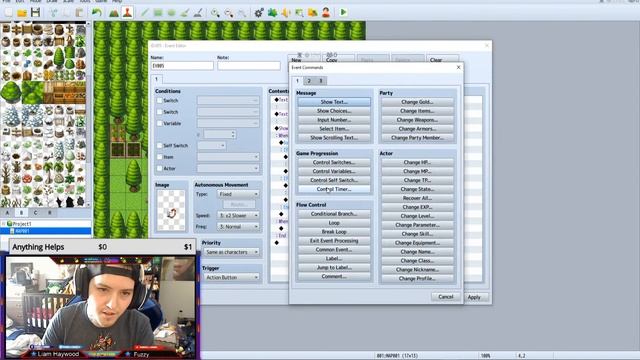
Task: Switch to Event Commands tab 2
Action: (x=309, y=81)
